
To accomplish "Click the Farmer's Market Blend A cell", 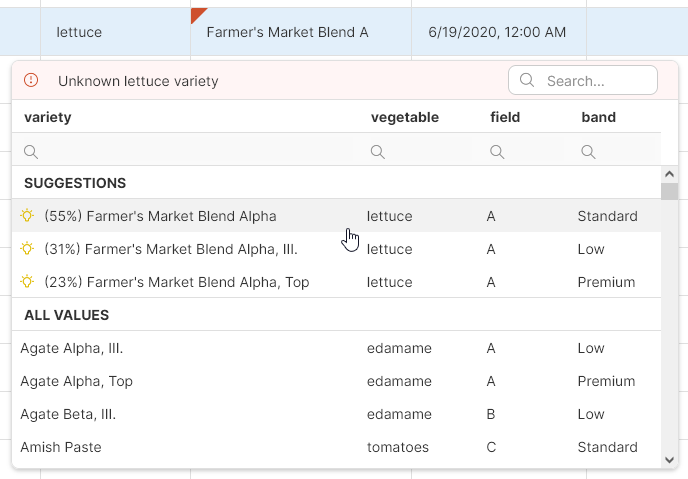I will click(x=287, y=32).
